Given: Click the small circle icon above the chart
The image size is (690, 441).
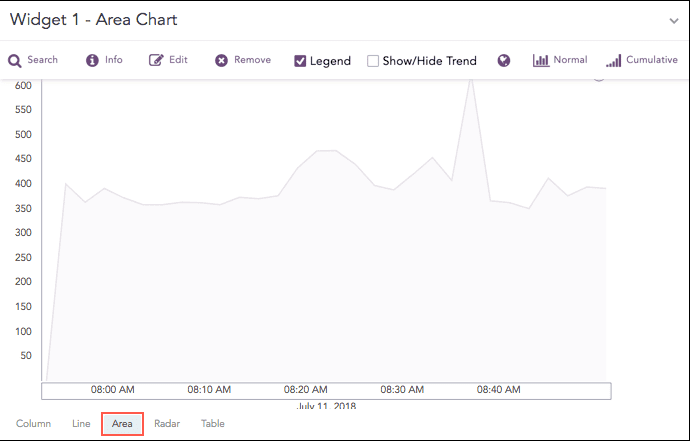Looking at the screenshot, I should [x=599, y=75].
